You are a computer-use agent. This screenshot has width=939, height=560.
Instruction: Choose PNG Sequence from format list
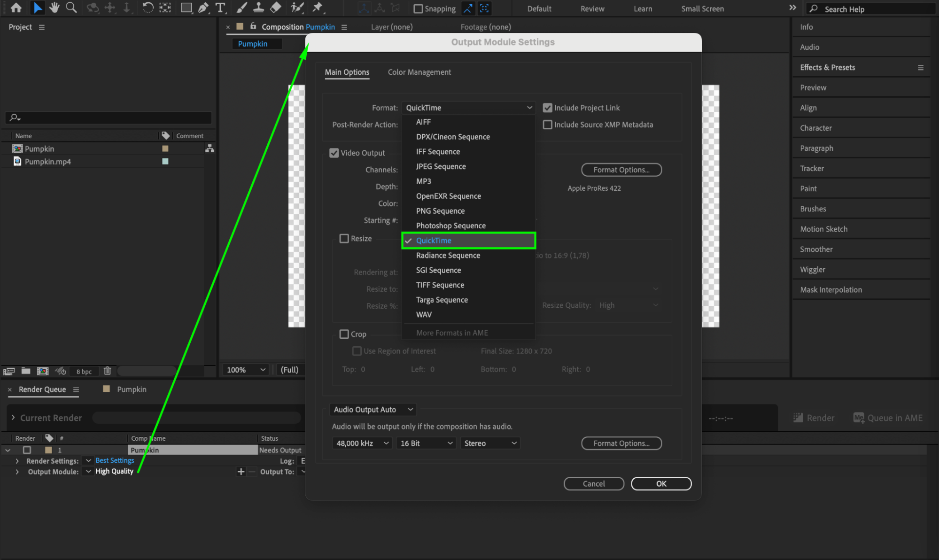click(440, 211)
